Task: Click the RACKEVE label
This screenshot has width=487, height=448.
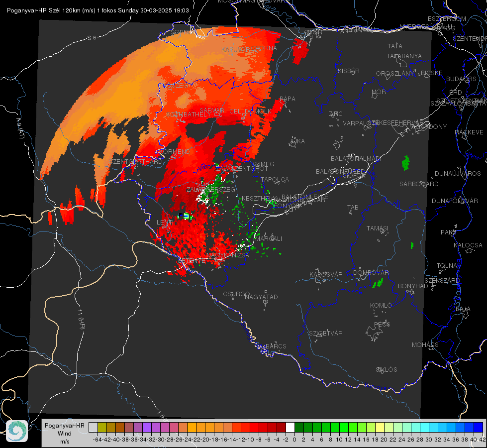Action: (x=469, y=132)
